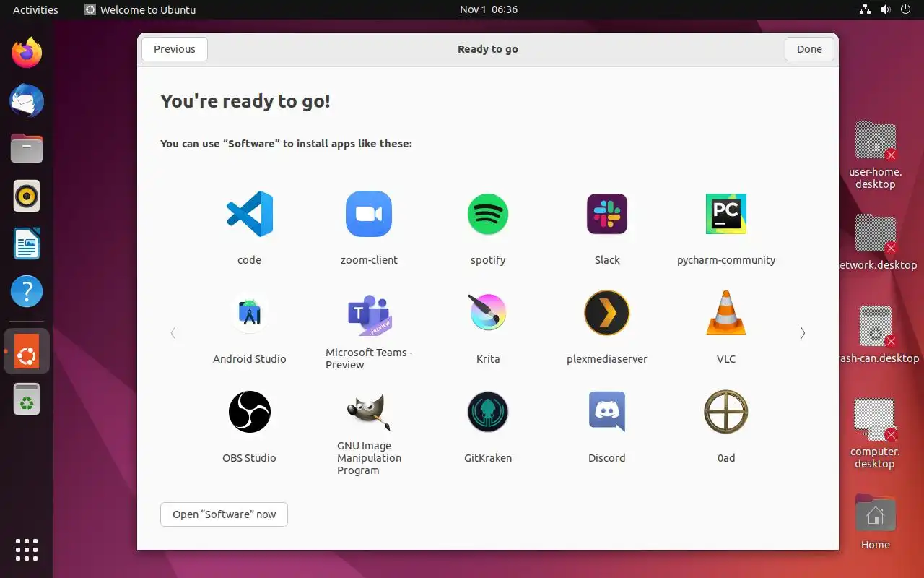
Task: Click the "Discord" app label
Action: (x=607, y=458)
